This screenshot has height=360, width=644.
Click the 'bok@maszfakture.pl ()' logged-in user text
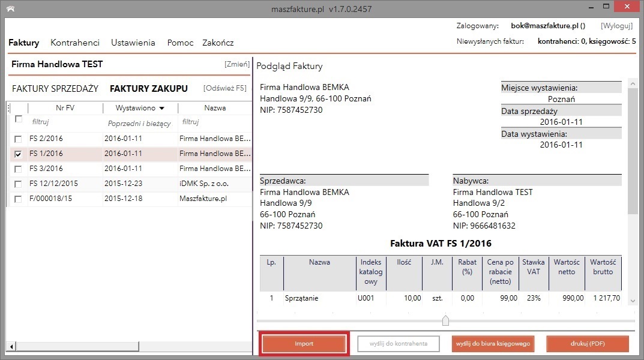(548, 26)
